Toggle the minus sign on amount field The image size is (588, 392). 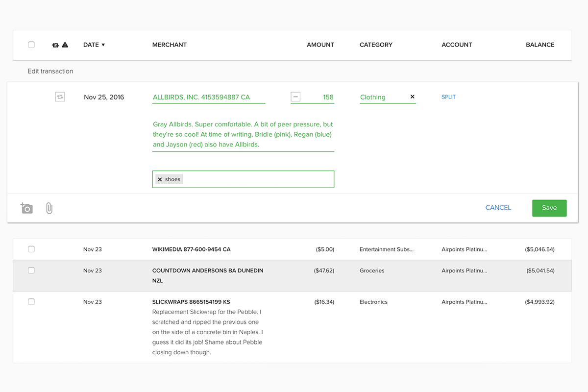coord(295,97)
